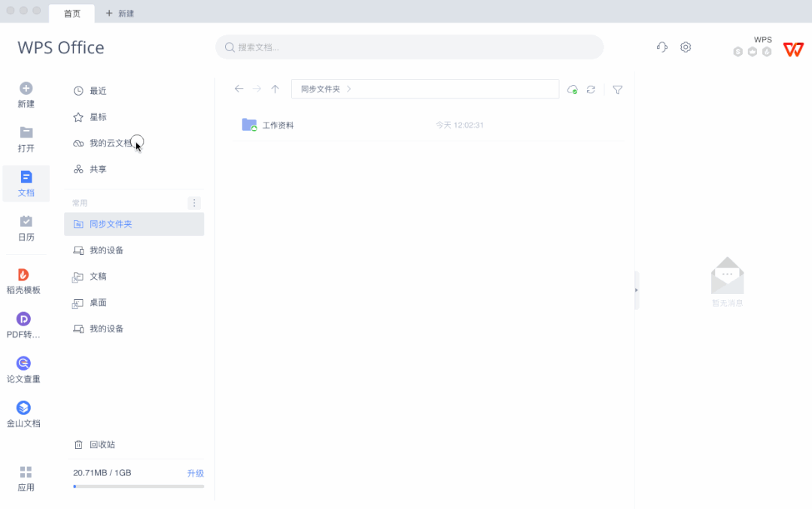Click the WPS logo at top right

pos(793,50)
